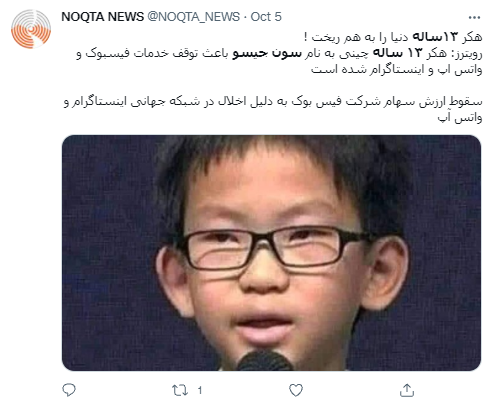Click the microphone in the photo

(265, 361)
